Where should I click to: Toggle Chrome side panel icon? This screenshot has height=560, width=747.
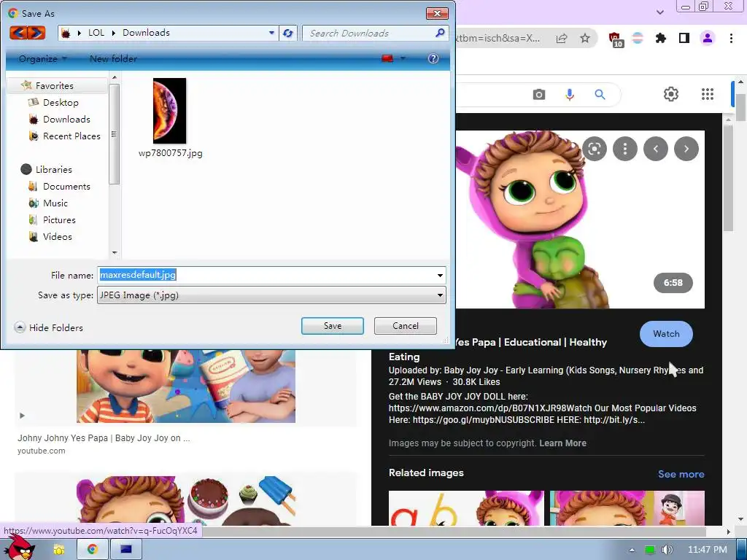coord(684,38)
